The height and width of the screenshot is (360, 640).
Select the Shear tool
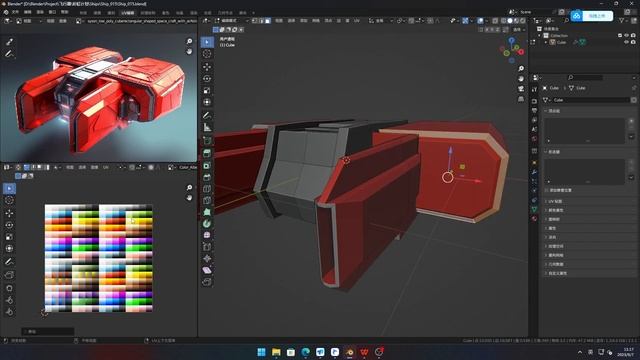coord(207,270)
